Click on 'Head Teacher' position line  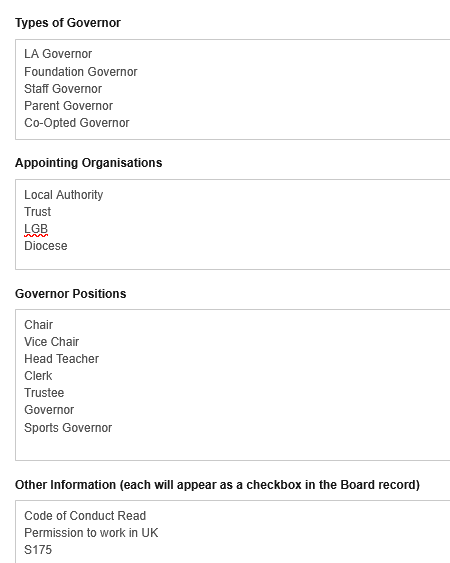click(61, 359)
